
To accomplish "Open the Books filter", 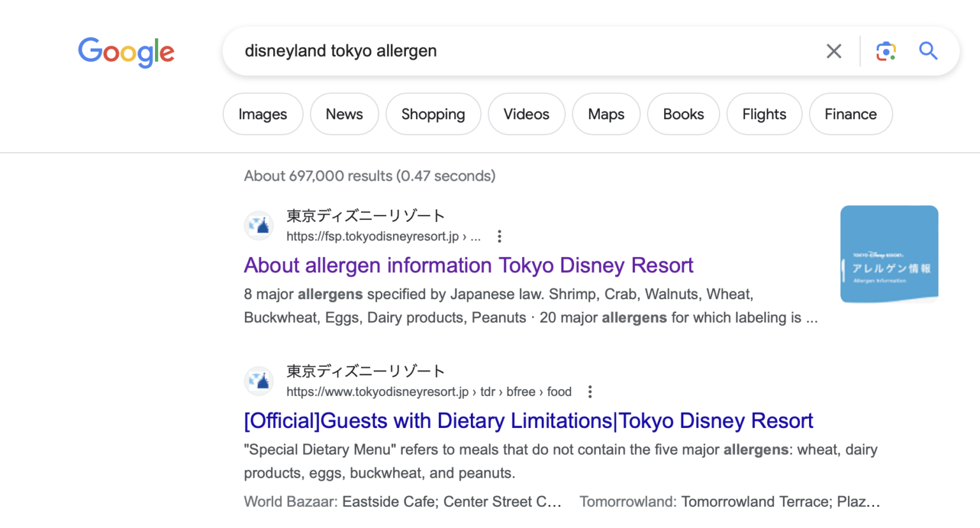I will coord(683,114).
